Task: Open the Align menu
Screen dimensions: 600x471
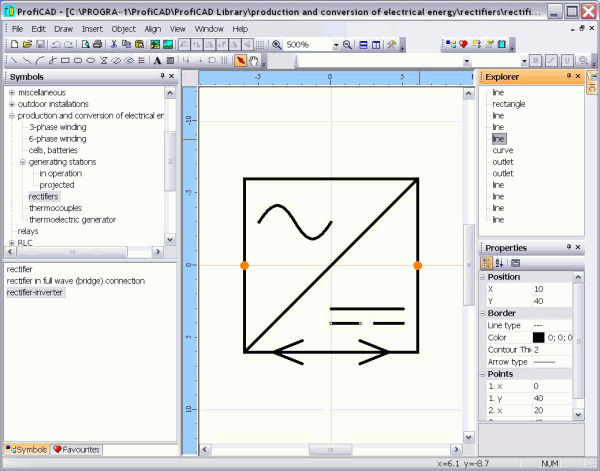Action: point(153,29)
